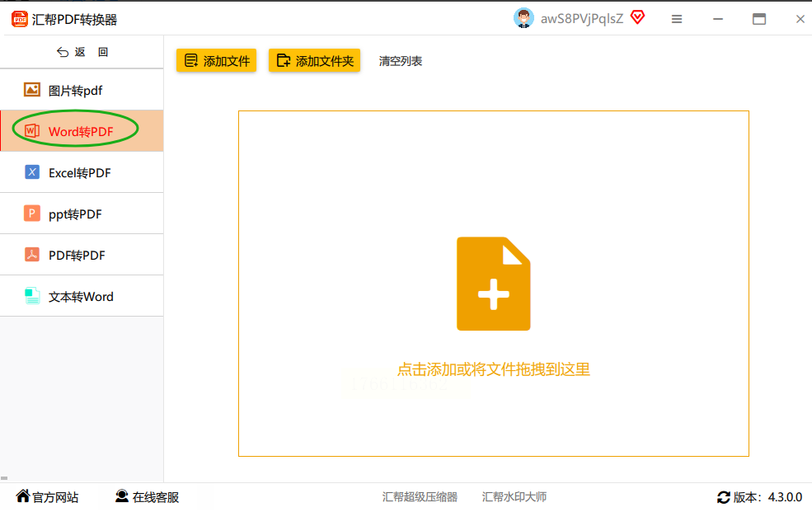Screen dimensions: 812x512
Task: Close the converter window
Action: click(800, 19)
